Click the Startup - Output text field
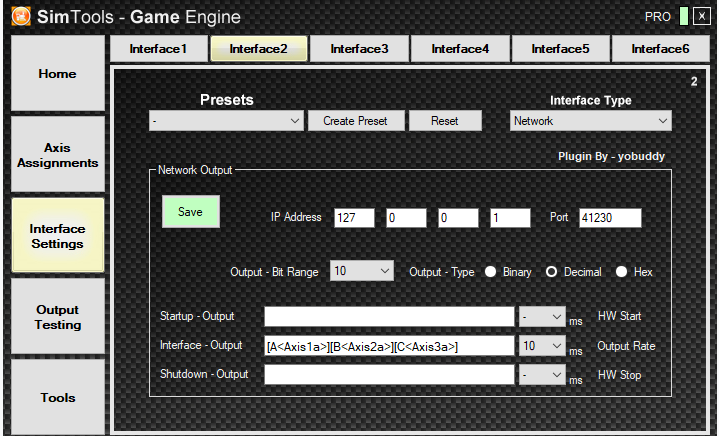This screenshot has width=719, height=436. 389,317
